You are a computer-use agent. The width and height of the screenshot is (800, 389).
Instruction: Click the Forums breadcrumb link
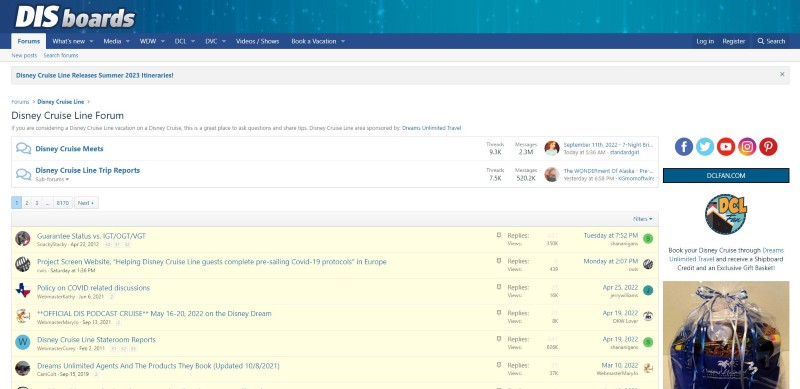pyautogui.click(x=20, y=102)
